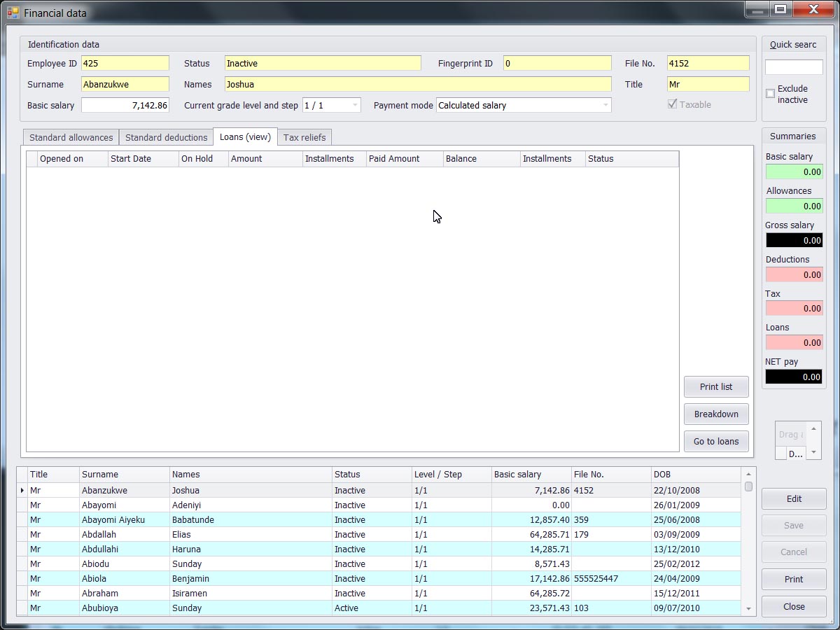Open the loan Breakdown

pyautogui.click(x=716, y=414)
